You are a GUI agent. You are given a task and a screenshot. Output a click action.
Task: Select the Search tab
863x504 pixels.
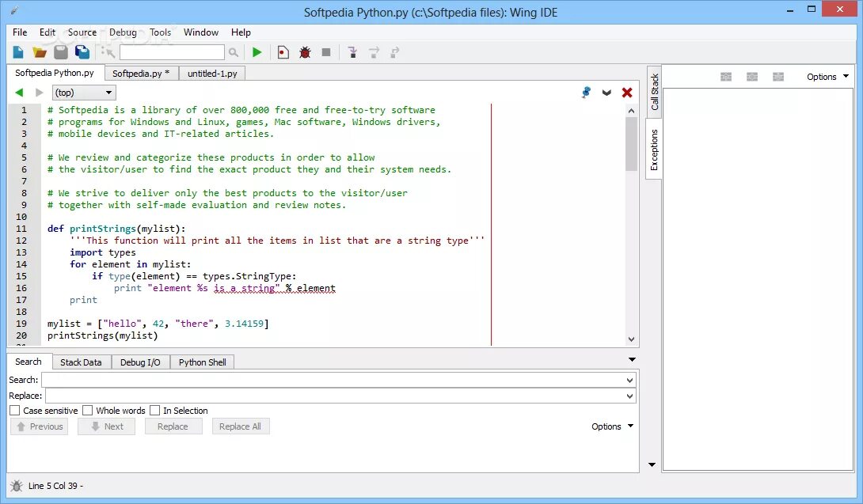tap(28, 362)
